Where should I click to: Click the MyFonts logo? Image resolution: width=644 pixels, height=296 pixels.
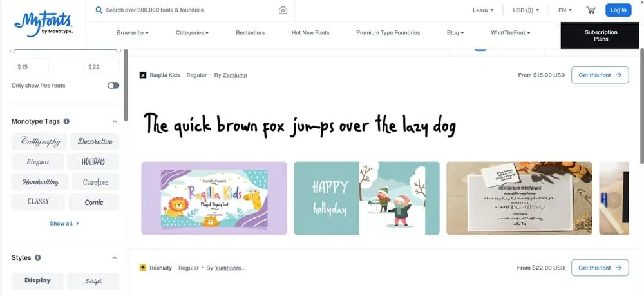click(43, 26)
